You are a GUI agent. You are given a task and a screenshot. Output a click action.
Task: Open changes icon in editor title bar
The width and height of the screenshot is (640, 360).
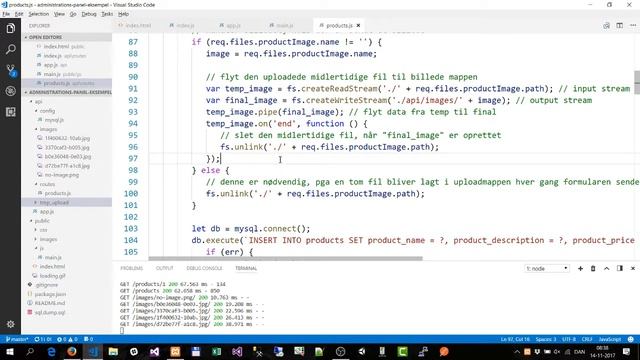point(607,25)
